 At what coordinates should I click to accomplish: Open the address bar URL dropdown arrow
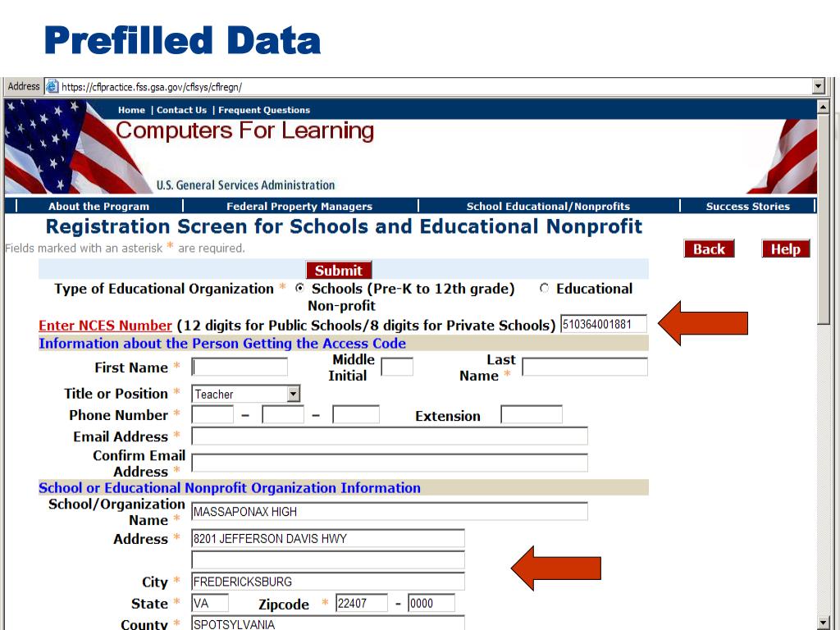click(x=818, y=86)
